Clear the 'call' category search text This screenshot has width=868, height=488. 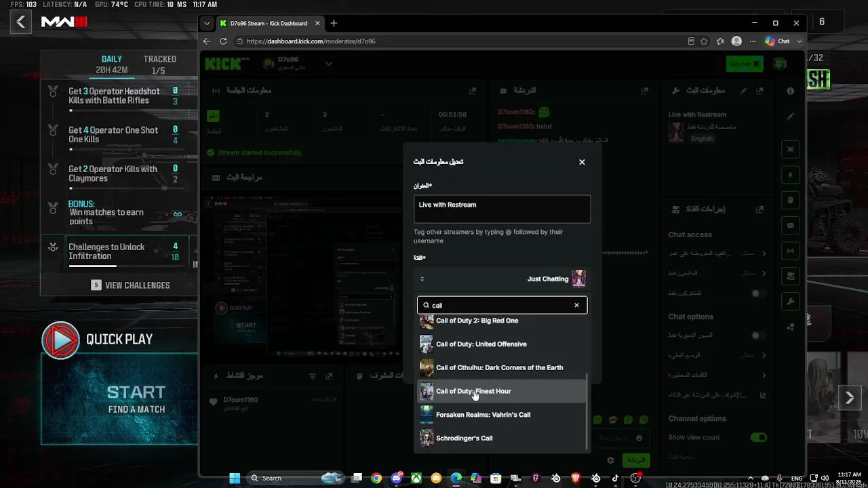(x=576, y=305)
